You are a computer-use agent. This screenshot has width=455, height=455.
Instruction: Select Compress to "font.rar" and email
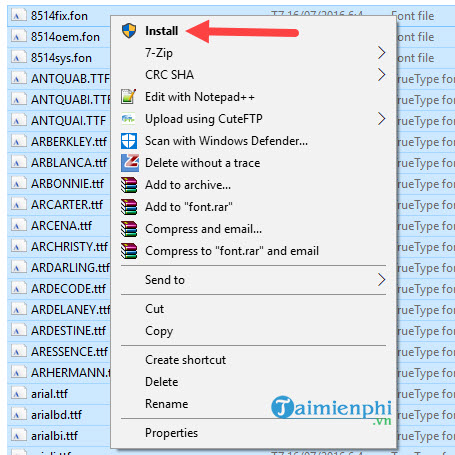point(232,251)
